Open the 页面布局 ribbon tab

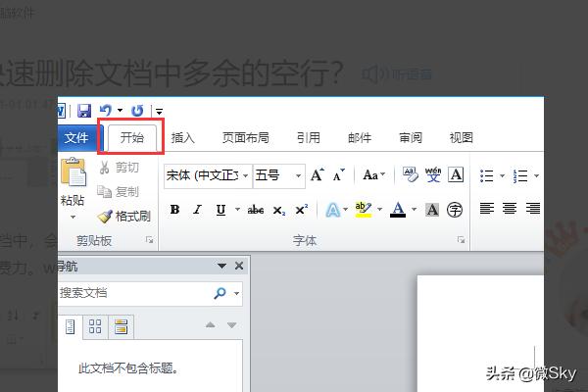click(246, 137)
